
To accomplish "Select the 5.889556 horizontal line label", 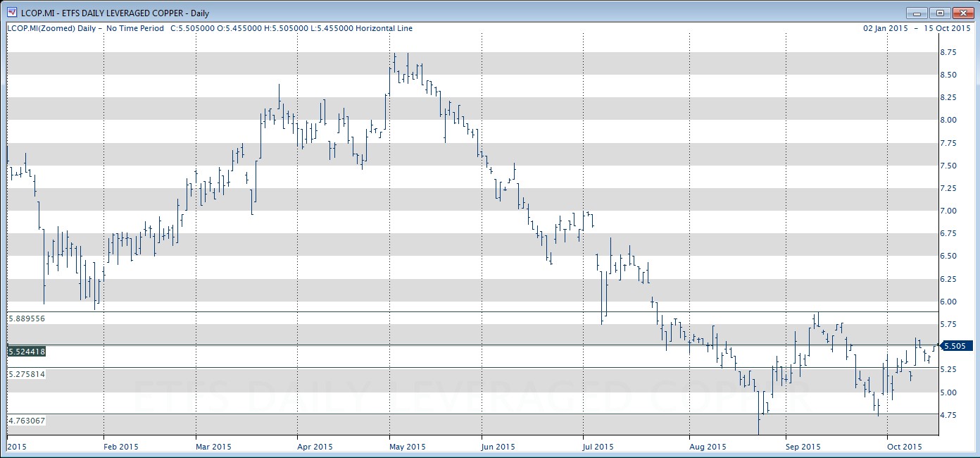I will click(x=26, y=318).
